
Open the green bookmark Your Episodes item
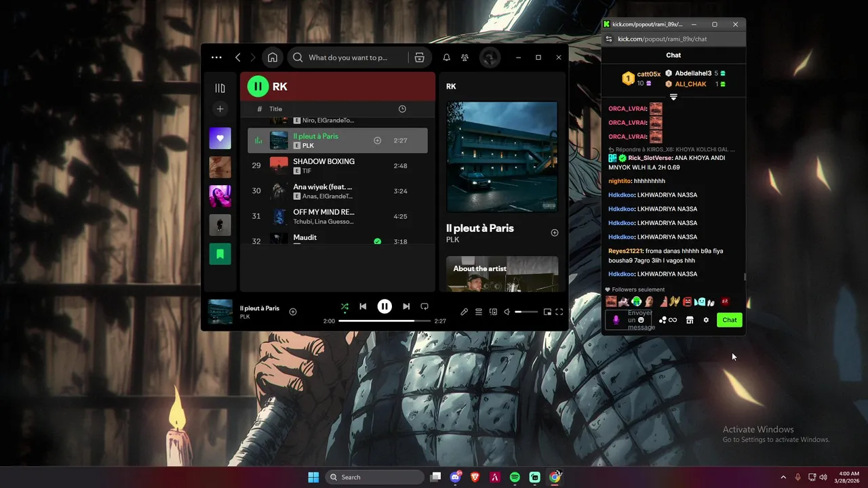click(220, 254)
